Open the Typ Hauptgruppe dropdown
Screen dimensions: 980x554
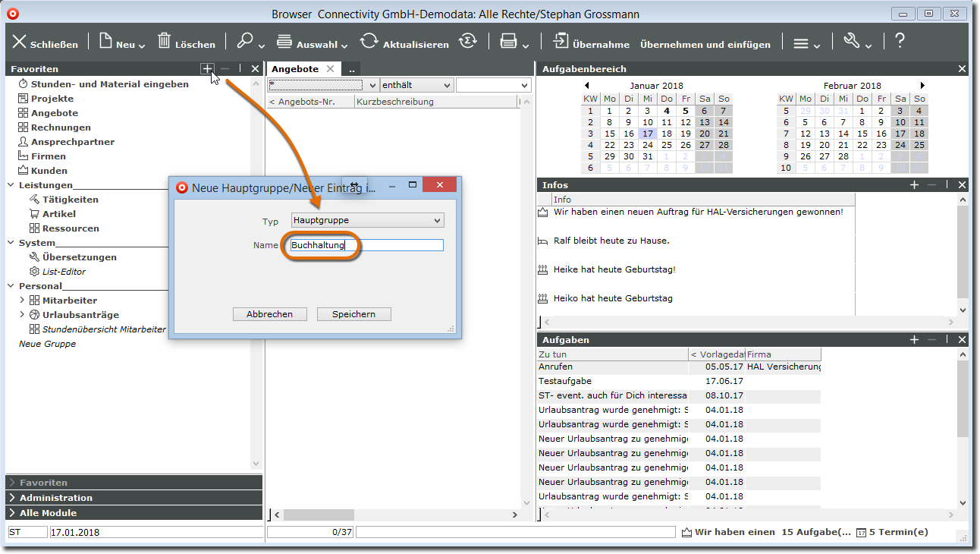tap(368, 221)
